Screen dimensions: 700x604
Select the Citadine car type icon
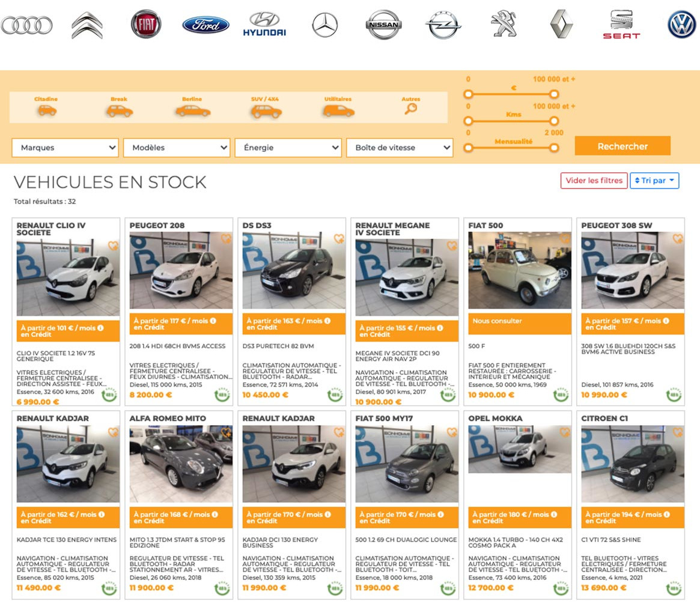coord(47,110)
